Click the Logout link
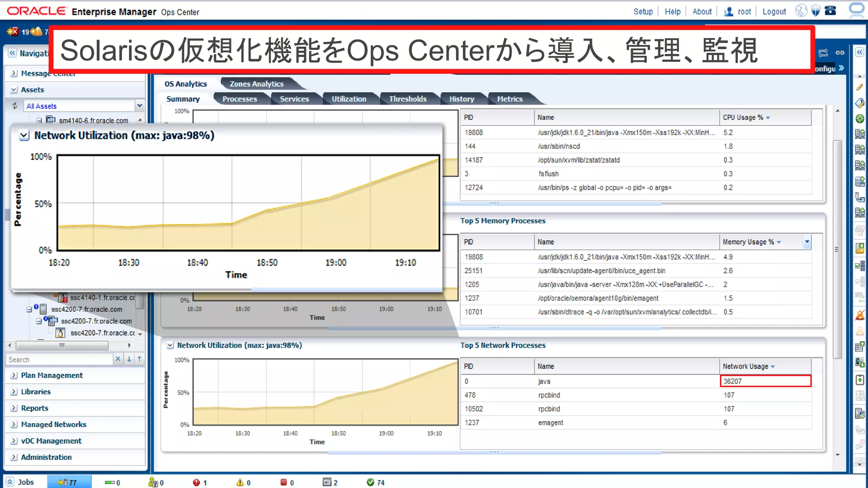 pyautogui.click(x=774, y=11)
